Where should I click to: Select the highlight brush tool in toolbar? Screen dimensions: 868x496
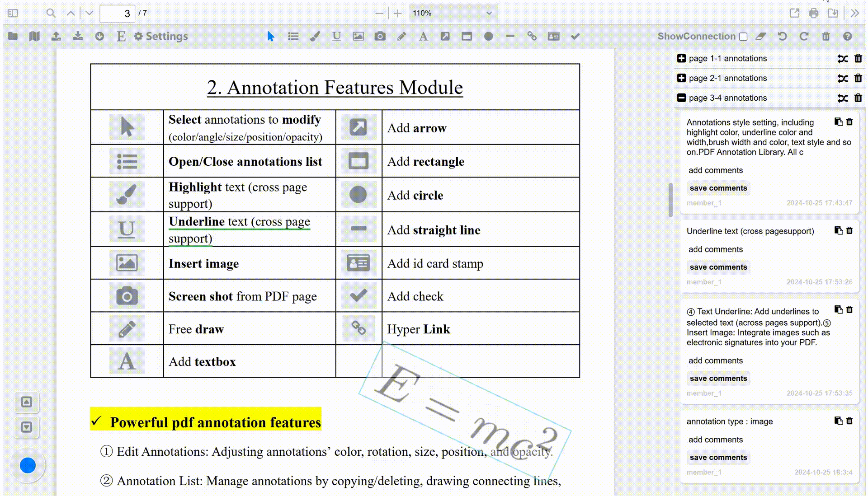(x=315, y=37)
